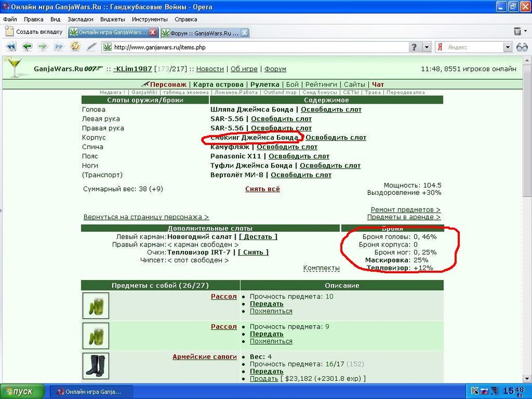Click the martini glass logo icon
Viewport: 532px width, 399px height.
[x=14, y=66]
